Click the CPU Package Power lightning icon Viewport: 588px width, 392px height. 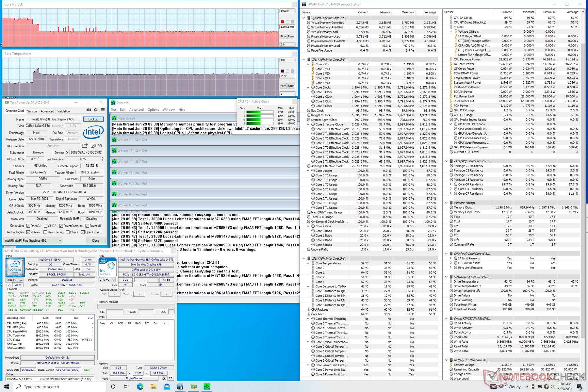pos(451,59)
